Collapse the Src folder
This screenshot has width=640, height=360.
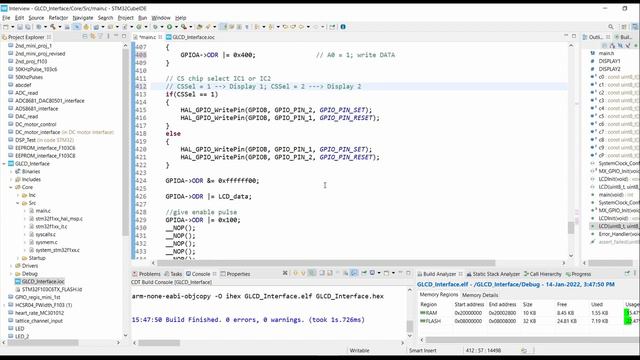(x=18, y=203)
